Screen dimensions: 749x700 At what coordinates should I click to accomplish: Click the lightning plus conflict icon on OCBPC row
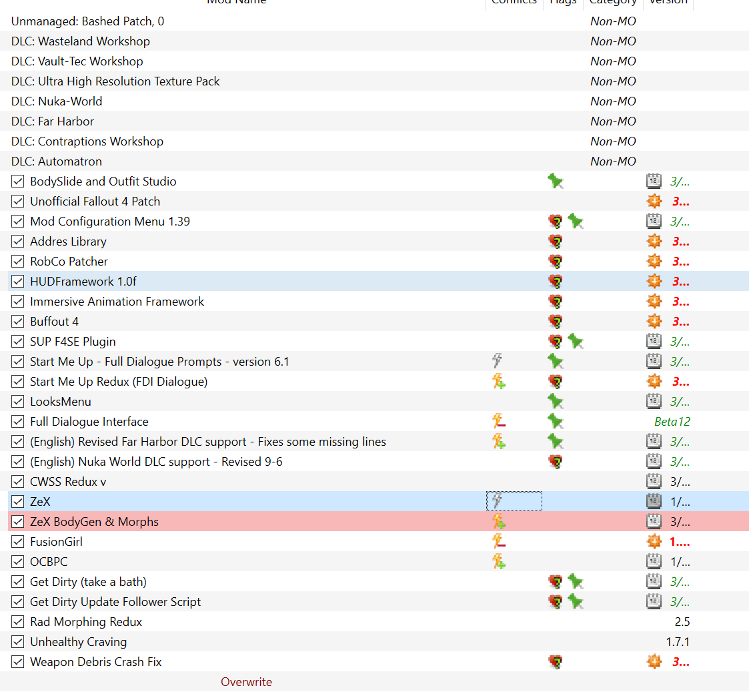click(499, 561)
